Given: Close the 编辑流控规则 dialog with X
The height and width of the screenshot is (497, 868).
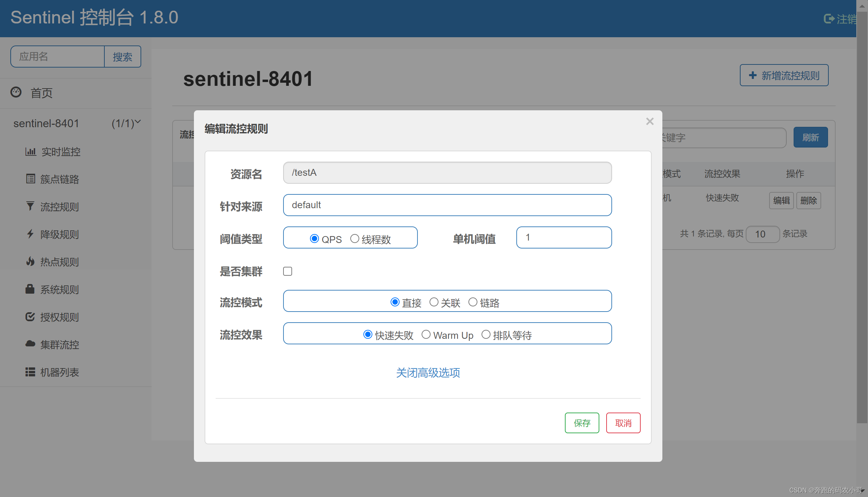Looking at the screenshot, I should pos(650,121).
